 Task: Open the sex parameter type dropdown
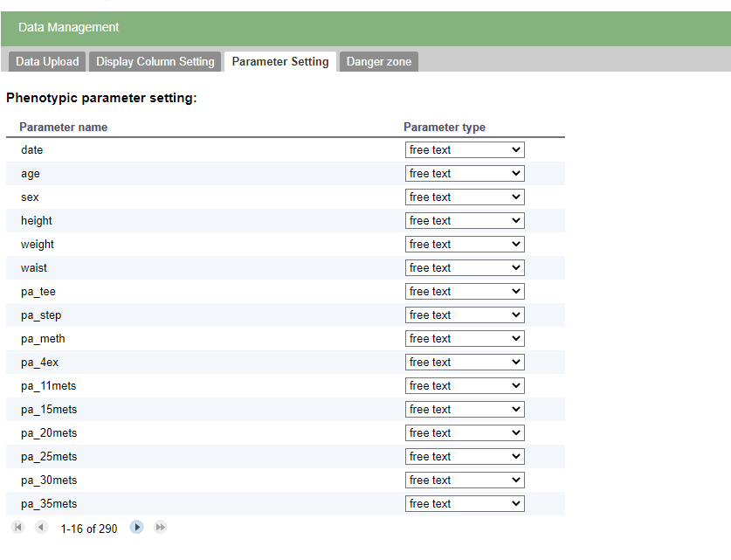[x=465, y=197]
